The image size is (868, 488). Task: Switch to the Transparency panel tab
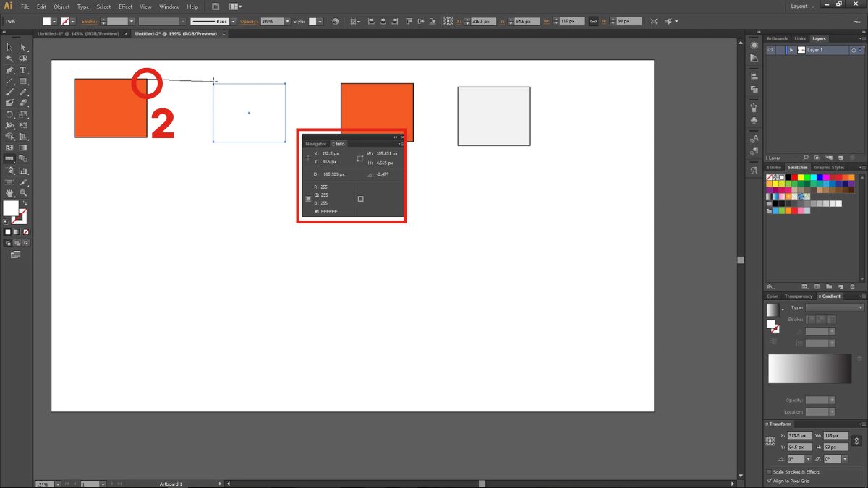pos(799,296)
